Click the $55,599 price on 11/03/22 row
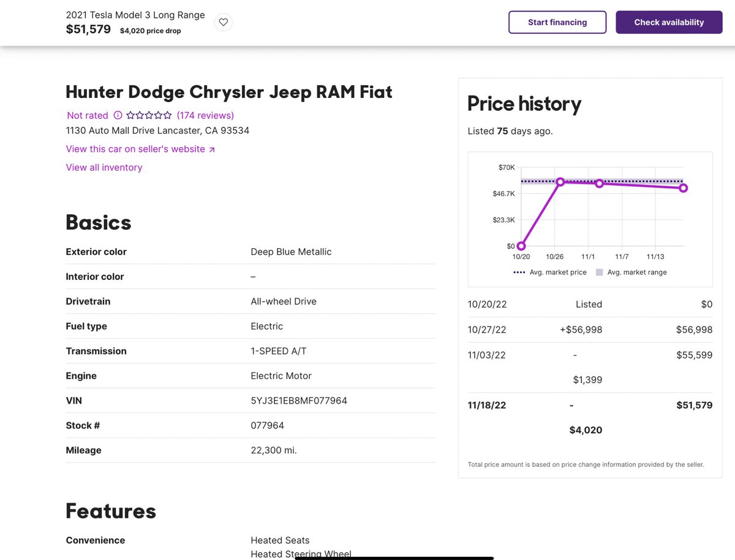The width and height of the screenshot is (735, 560). [695, 355]
